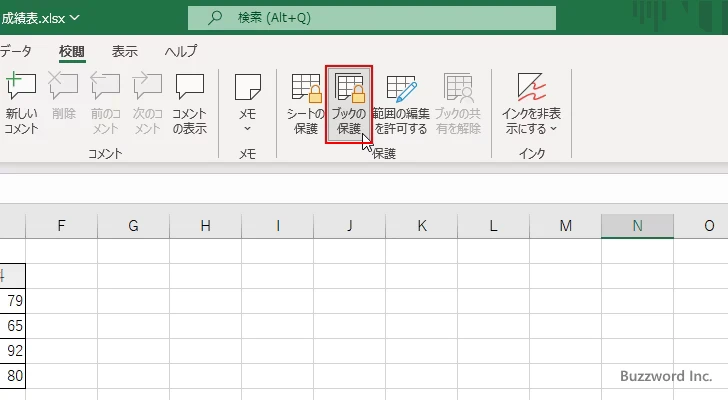Click the cell containing 80
This screenshot has width=728, height=400.
point(13,376)
